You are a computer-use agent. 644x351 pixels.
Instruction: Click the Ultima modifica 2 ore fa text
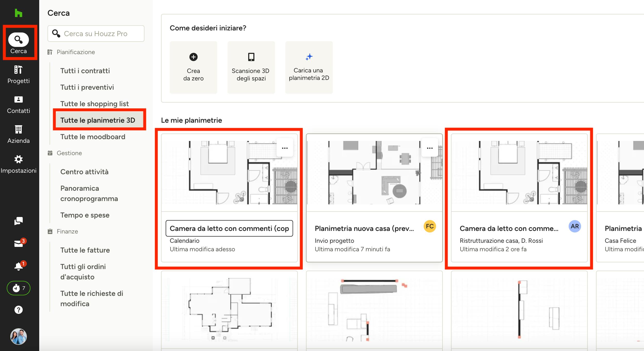(x=493, y=249)
